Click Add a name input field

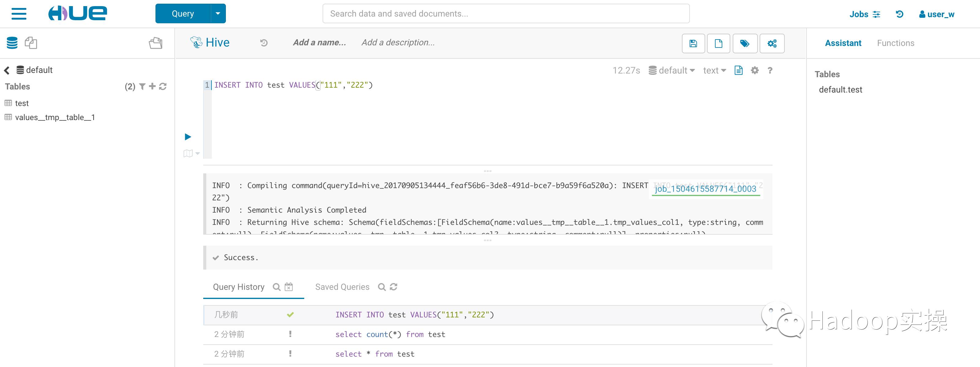point(319,43)
